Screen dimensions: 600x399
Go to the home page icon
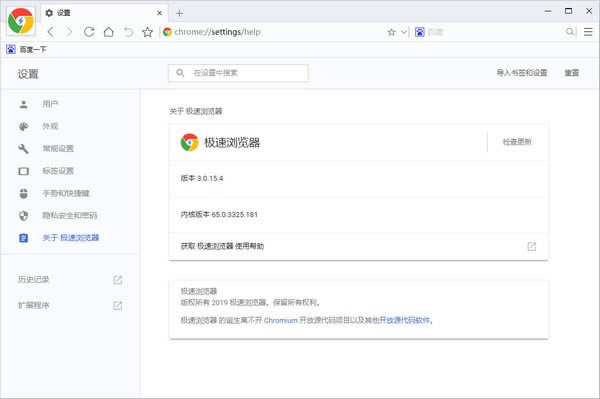109,32
